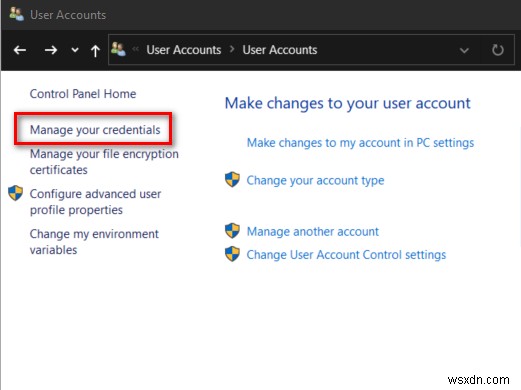The image size is (521, 390).
Task: Click shield icon beside Change your account type
Action: [x=232, y=180]
